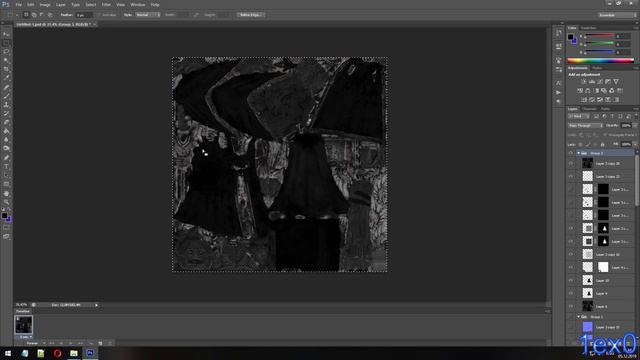Screen dimensions: 640x360
Task: Open the Image menu
Action: click(x=45, y=5)
